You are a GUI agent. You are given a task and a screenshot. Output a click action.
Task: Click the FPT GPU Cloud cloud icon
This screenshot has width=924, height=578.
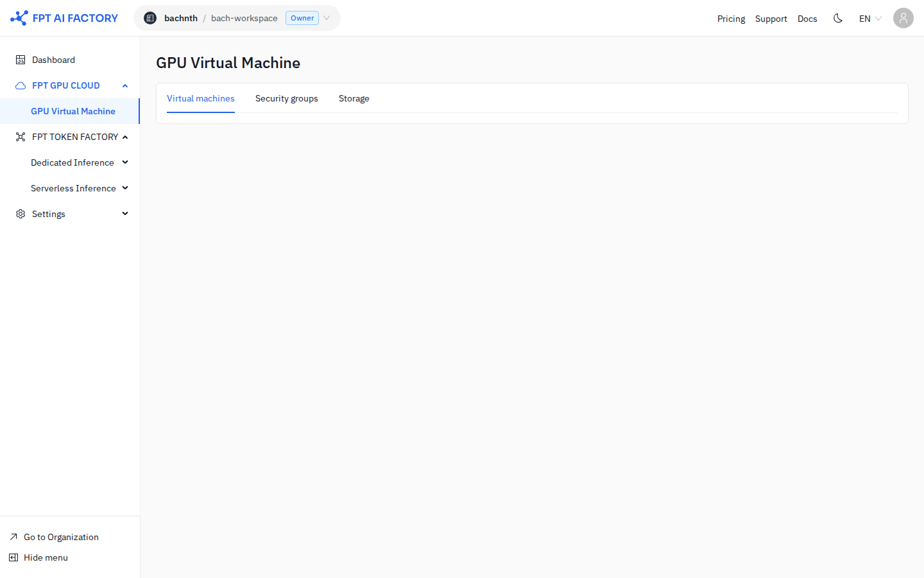tap(21, 85)
